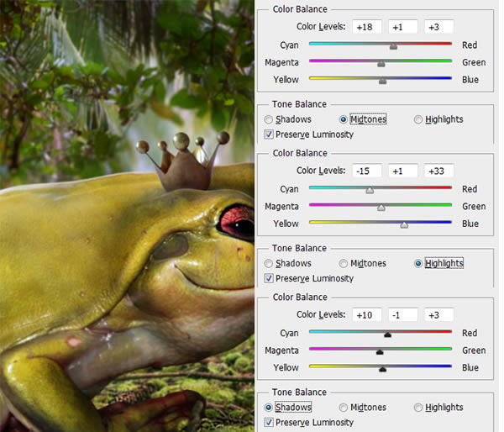Click the +3 field in the +18 row
The image size is (504, 432).
coord(439,27)
